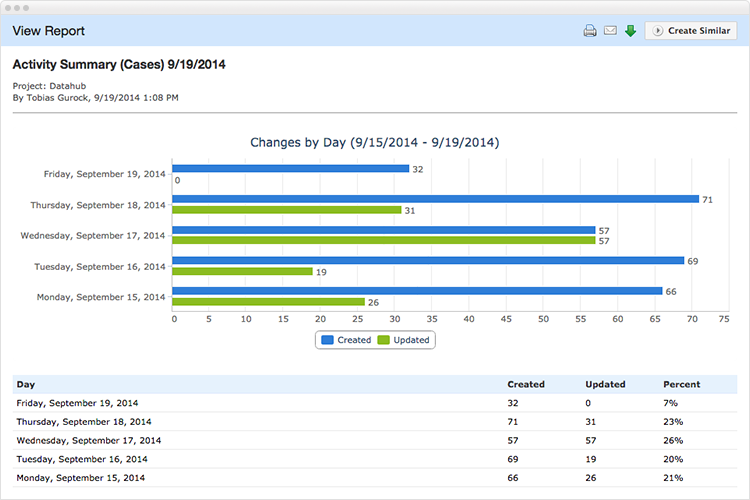
Task: Click the Percent column header
Action: click(681, 384)
